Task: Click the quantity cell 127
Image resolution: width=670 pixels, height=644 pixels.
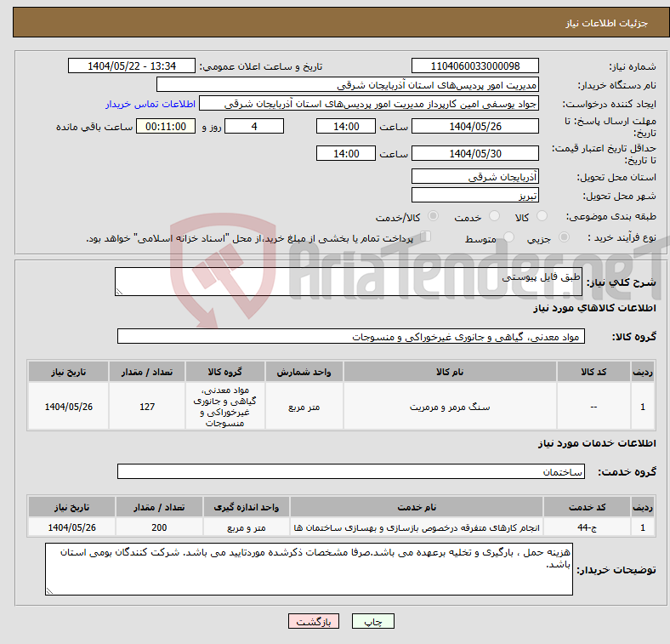Action: tap(147, 407)
